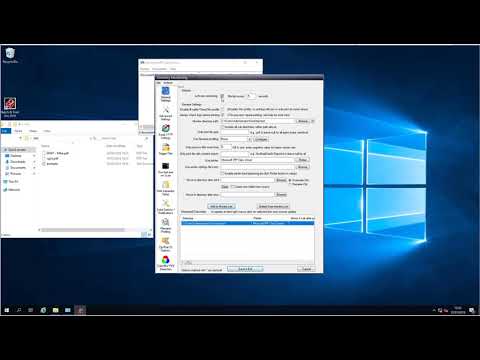Toggle the checkbox next to the Clear button
Viewport: 480px width, 360px height.
tap(233, 187)
